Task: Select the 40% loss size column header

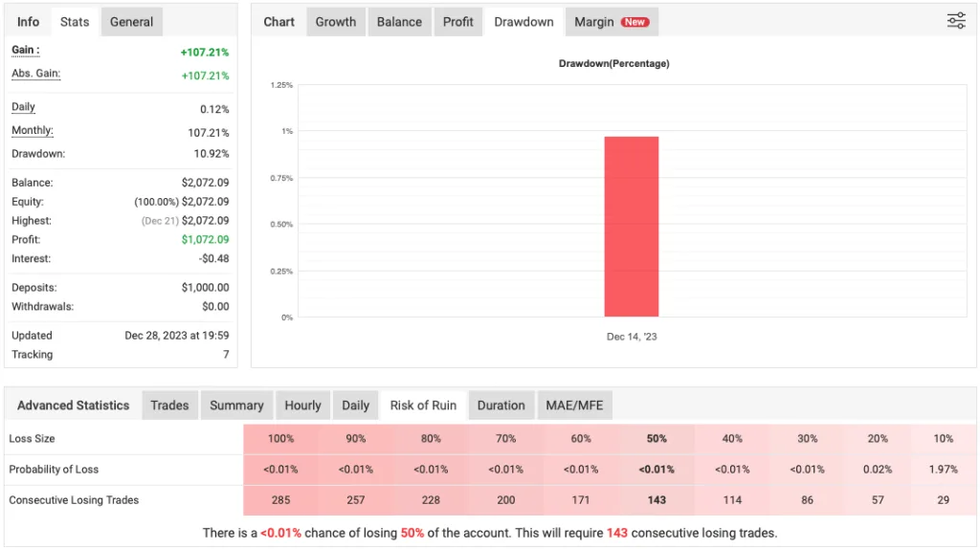Action: coord(732,438)
